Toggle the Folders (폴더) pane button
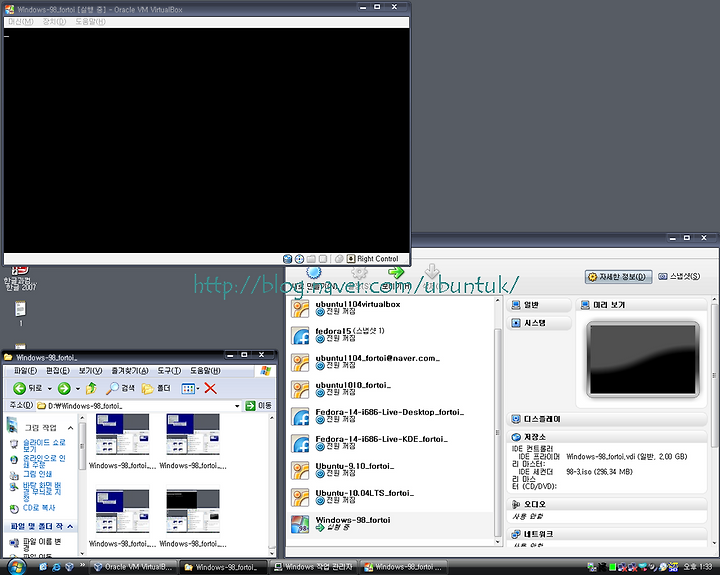The width and height of the screenshot is (720, 575). (156, 389)
